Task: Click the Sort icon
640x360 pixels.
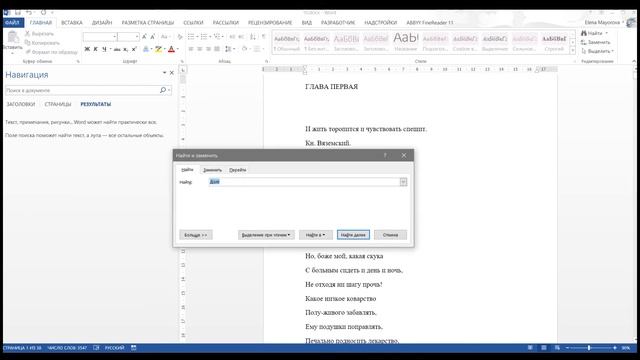Action: click(253, 37)
